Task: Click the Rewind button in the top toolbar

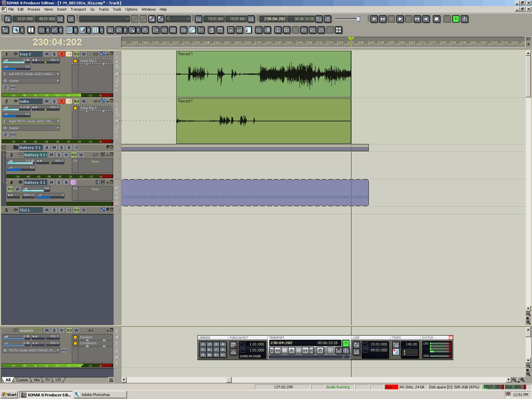Action: pyautogui.click(x=383, y=19)
